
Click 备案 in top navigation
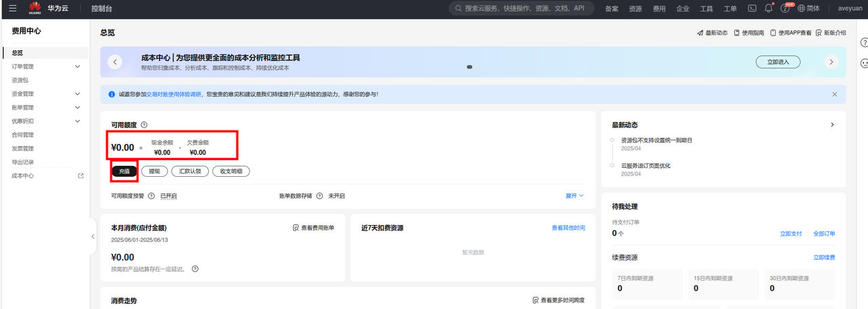coord(612,9)
